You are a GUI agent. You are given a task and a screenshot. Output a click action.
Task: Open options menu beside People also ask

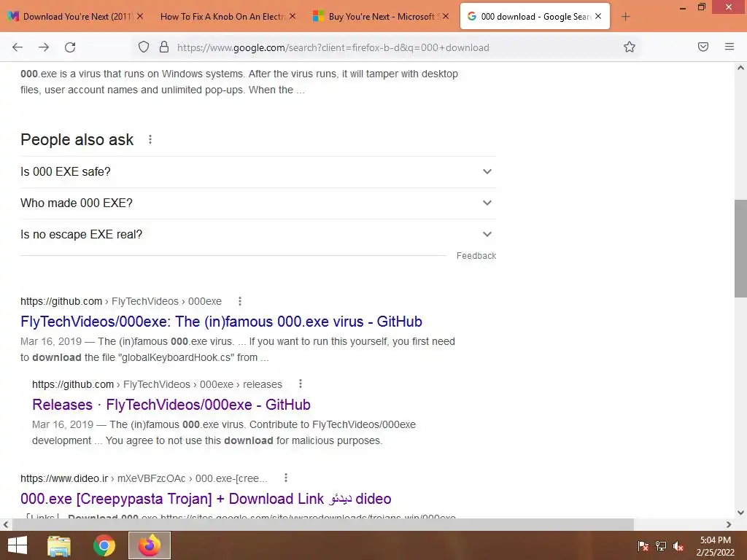click(150, 139)
